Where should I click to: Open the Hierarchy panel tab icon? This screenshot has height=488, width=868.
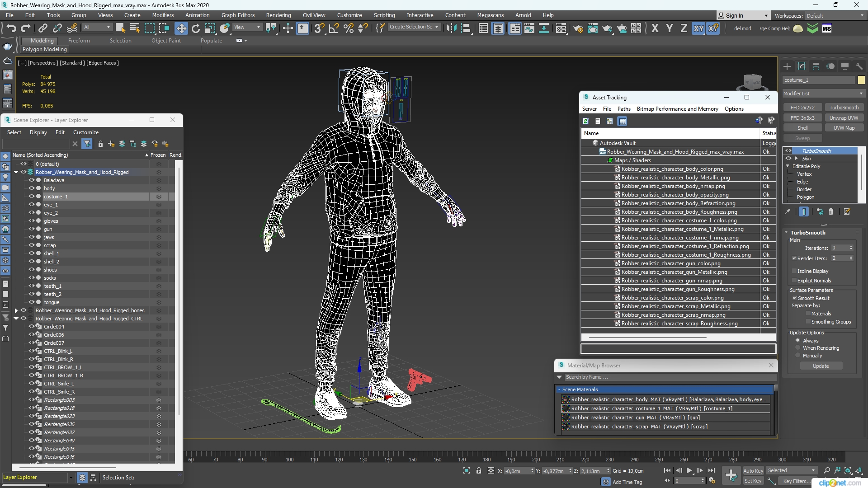pyautogui.click(x=816, y=66)
